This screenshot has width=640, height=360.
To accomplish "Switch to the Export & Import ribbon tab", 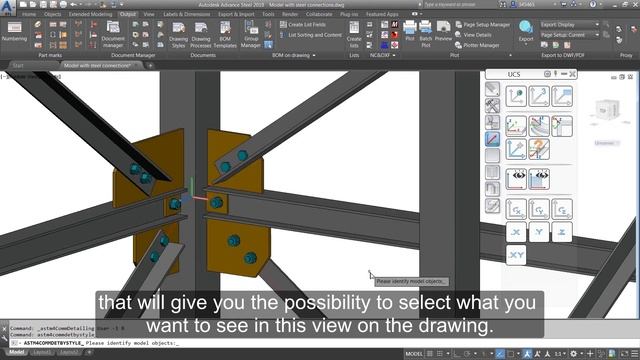I will pyautogui.click(x=236, y=14).
